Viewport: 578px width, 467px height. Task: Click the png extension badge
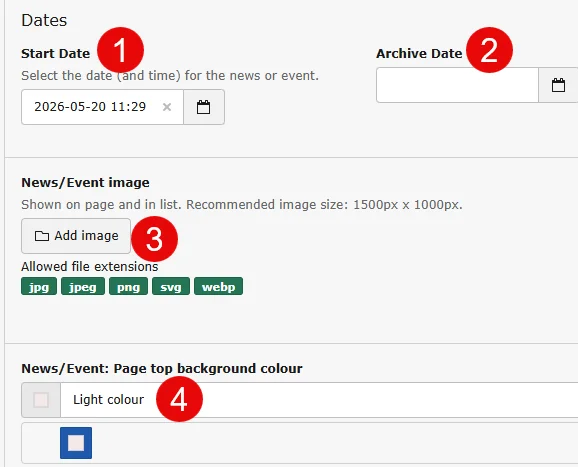pyautogui.click(x=128, y=286)
